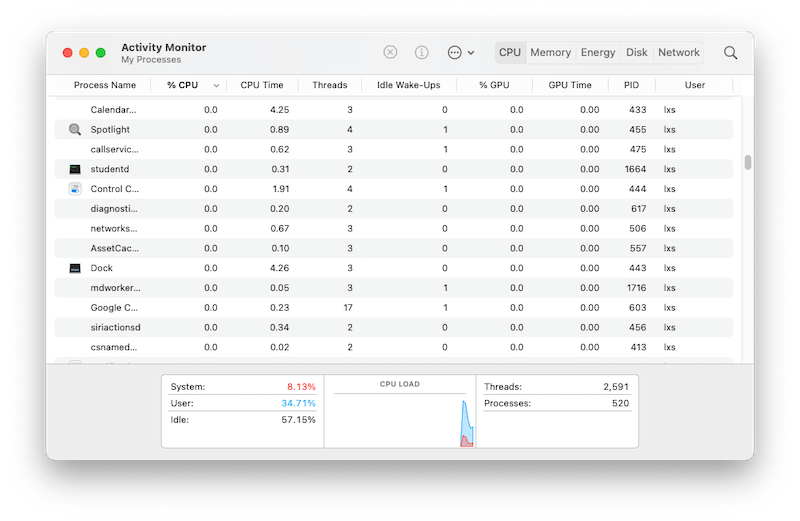Toggle sort direction arrow in % CPU header
The height and width of the screenshot is (521, 800).
[216, 86]
